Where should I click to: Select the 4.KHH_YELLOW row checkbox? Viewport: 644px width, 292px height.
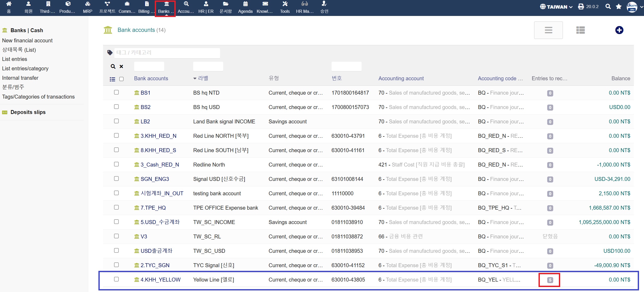pos(116,279)
